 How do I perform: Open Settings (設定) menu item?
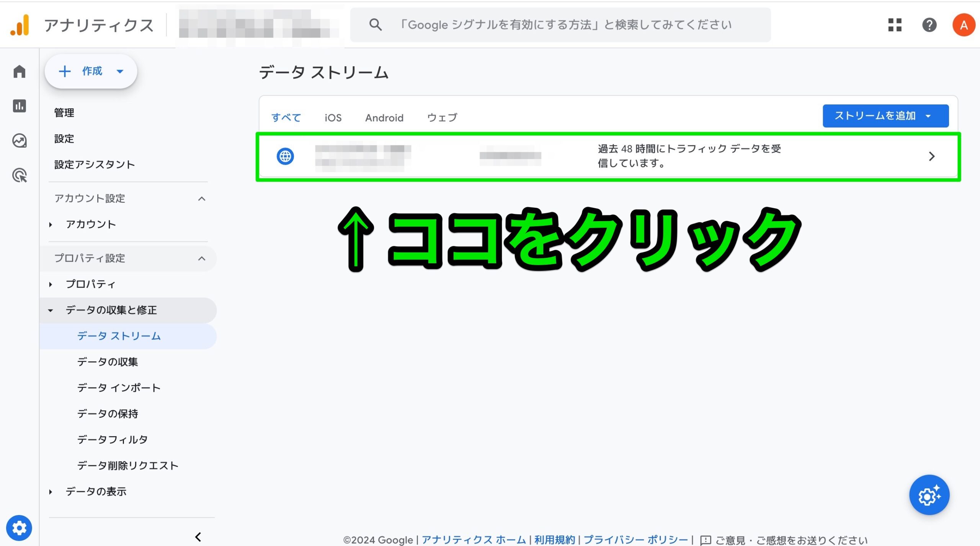[64, 139]
